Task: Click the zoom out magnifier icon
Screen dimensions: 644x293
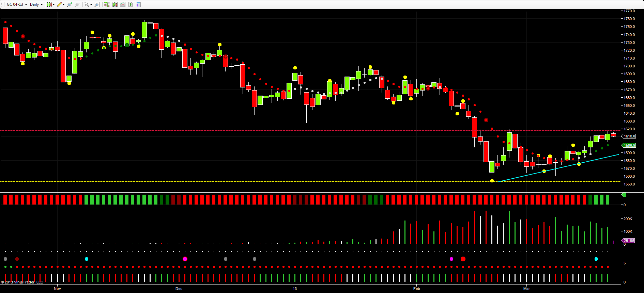Action: click(x=77, y=4)
